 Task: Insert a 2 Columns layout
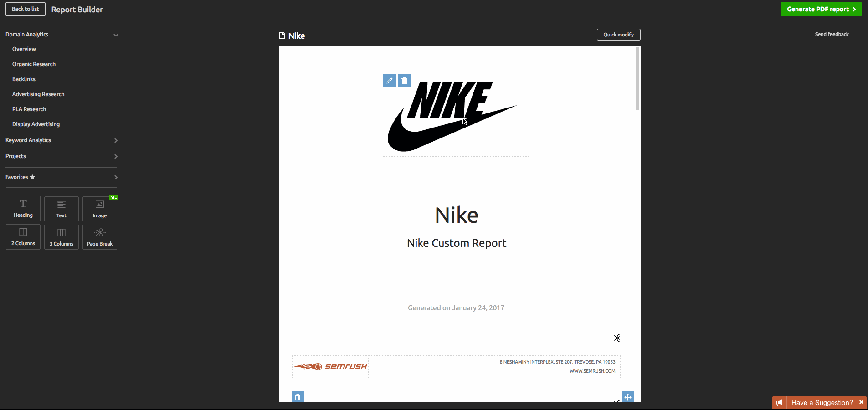(x=23, y=237)
